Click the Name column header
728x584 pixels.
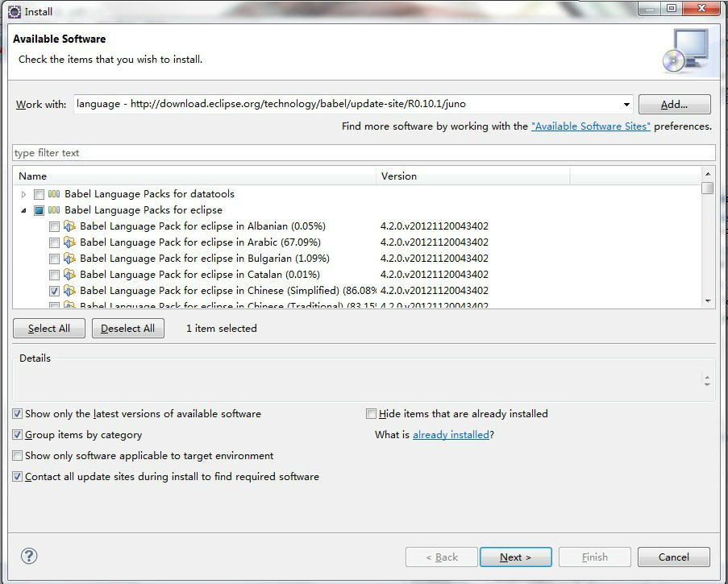click(x=194, y=176)
